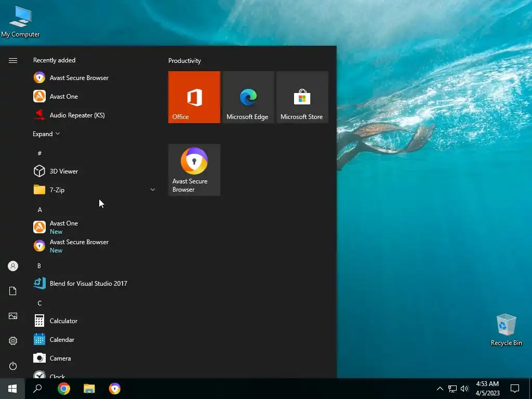Launch Google Chrome from taskbar
This screenshot has height=399, width=532.
[x=64, y=389]
